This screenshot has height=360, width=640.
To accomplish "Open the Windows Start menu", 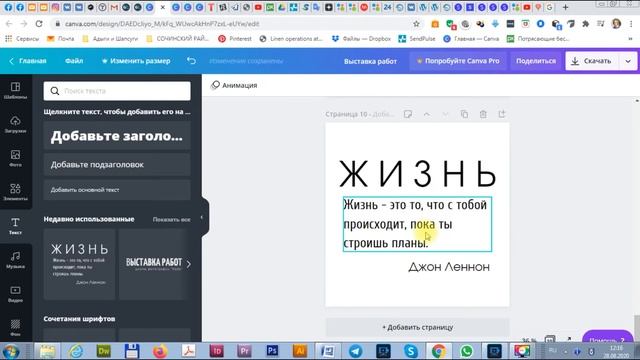I will (x=11, y=351).
